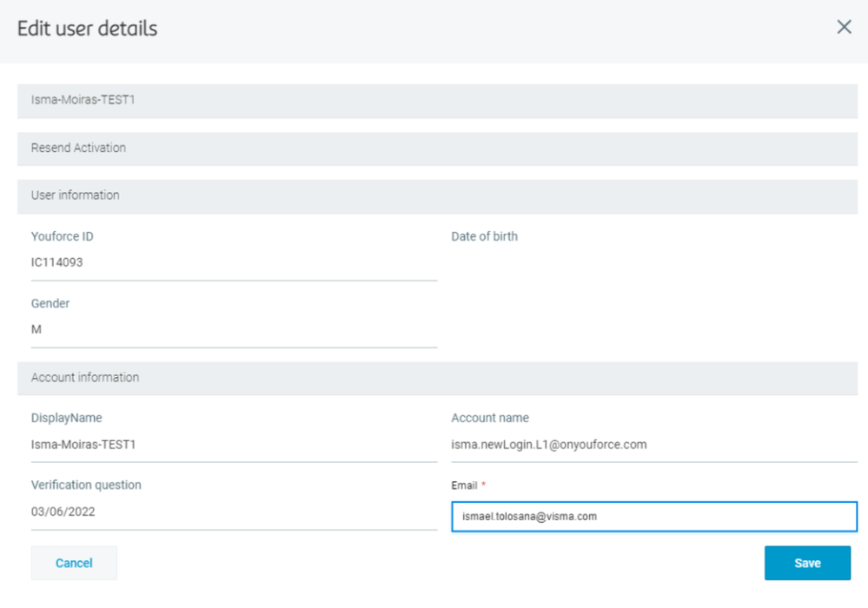Collapse the User information section
Viewport: 868px width, 608px height.
[x=437, y=195]
